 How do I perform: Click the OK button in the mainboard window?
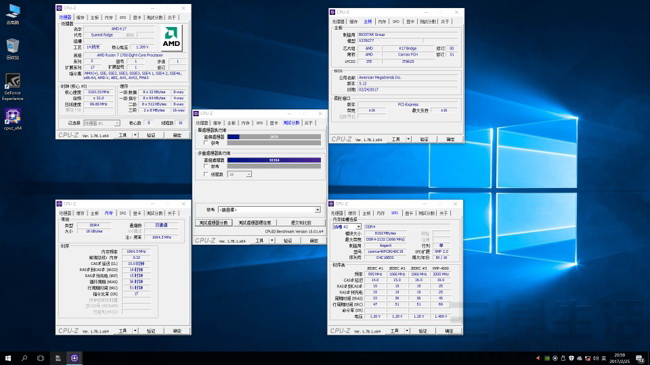(x=450, y=139)
